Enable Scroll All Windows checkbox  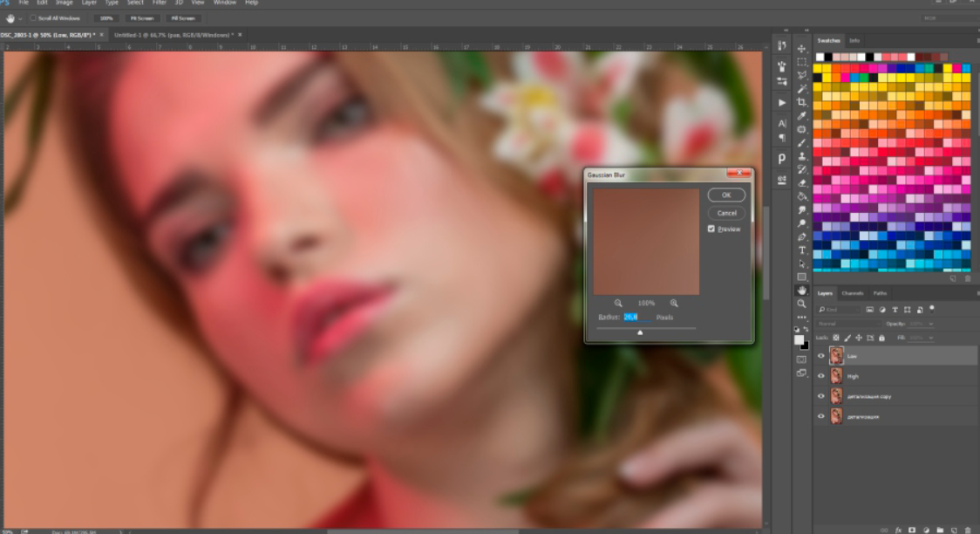(x=33, y=18)
